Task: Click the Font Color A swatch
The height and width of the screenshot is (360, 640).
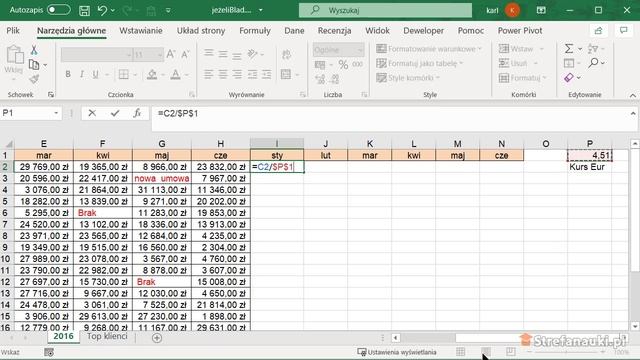Action: coord(176,74)
